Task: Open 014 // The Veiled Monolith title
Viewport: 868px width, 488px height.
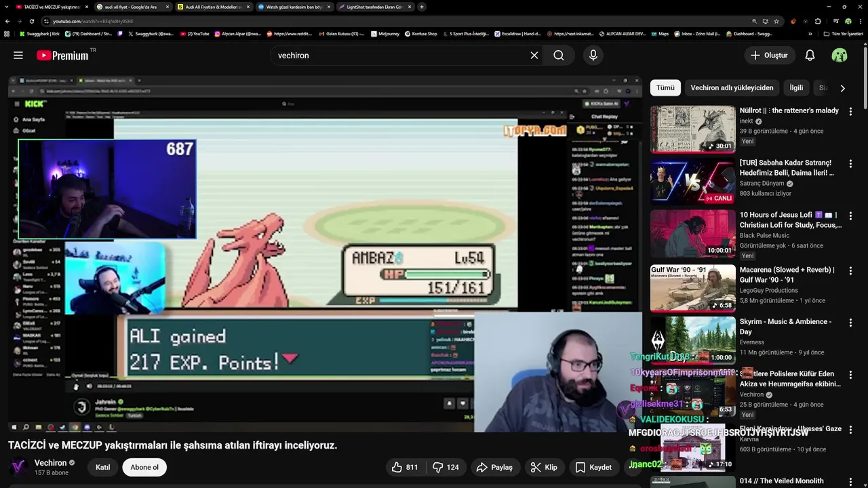Action: (782, 481)
